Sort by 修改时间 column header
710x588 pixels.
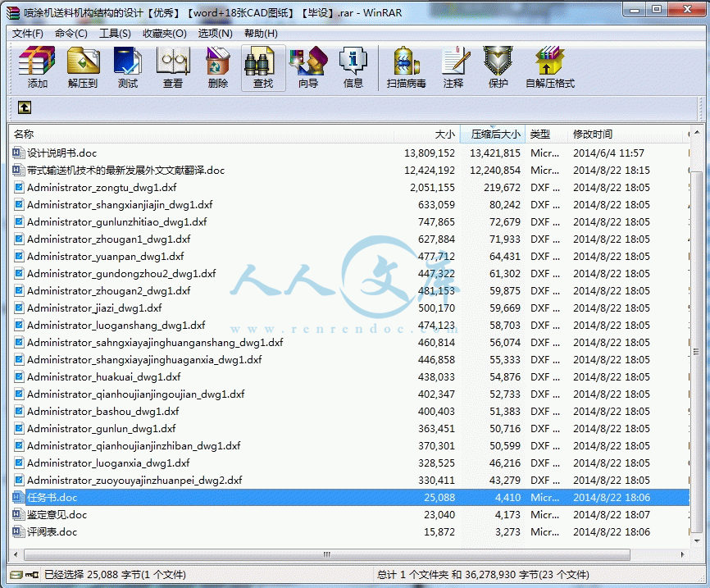(x=625, y=134)
